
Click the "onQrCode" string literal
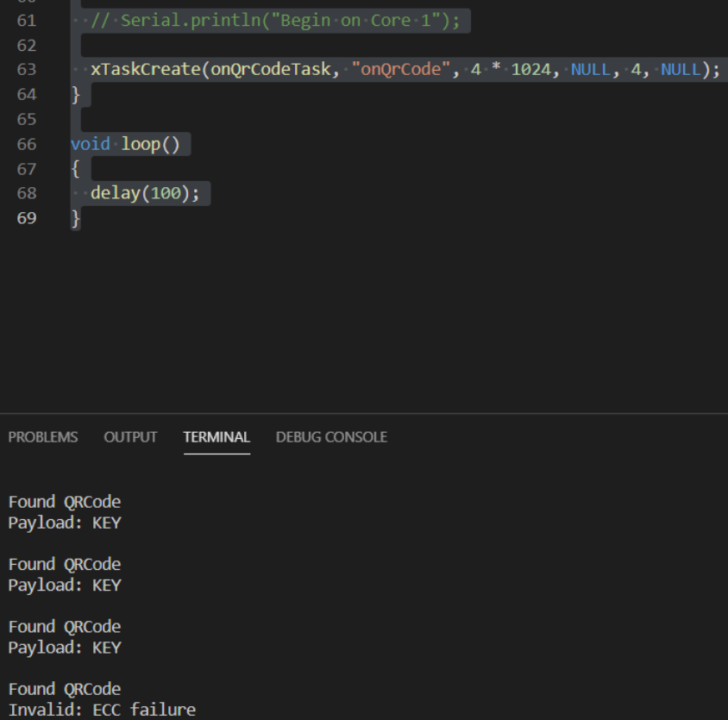(x=401, y=69)
